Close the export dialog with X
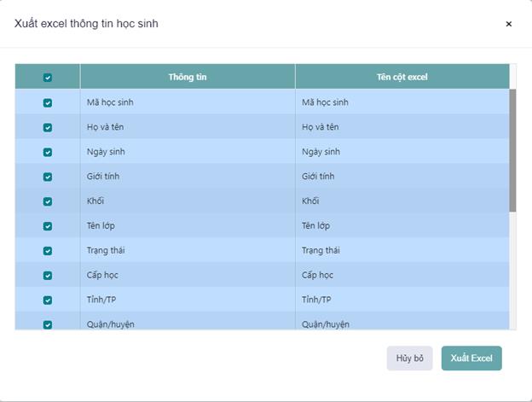 [509, 24]
